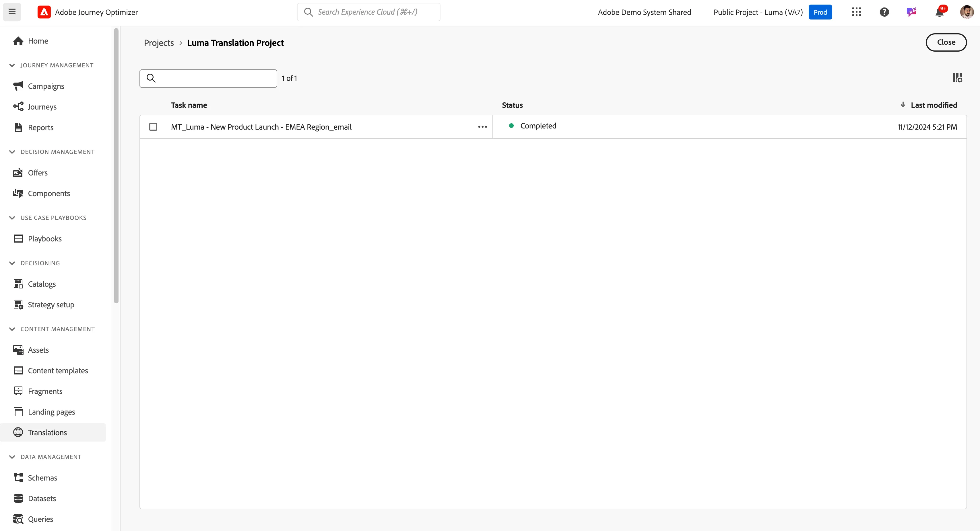
Task: Open the user profile avatar
Action: pyautogui.click(x=967, y=12)
